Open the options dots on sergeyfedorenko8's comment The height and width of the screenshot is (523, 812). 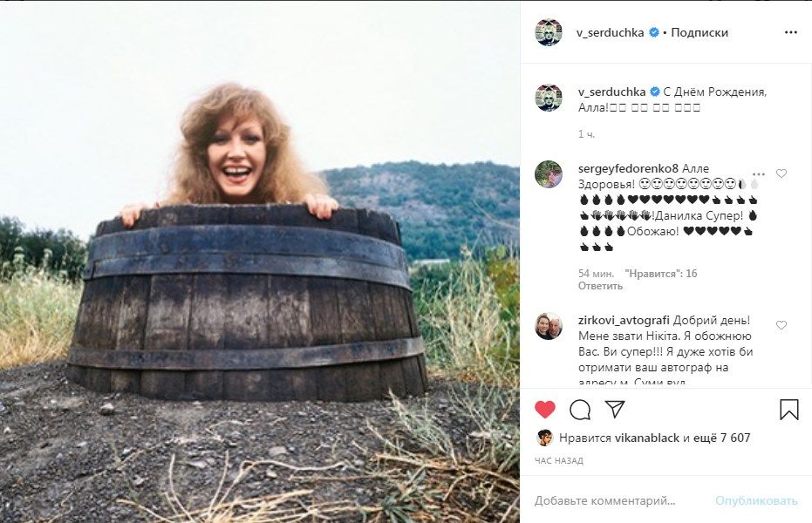pos(758,173)
